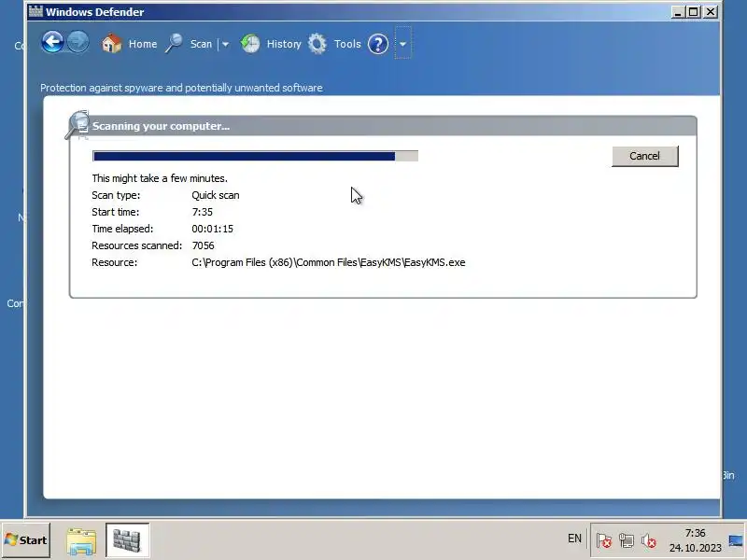Select the EasyKMS.exe resource path text

pos(329,262)
